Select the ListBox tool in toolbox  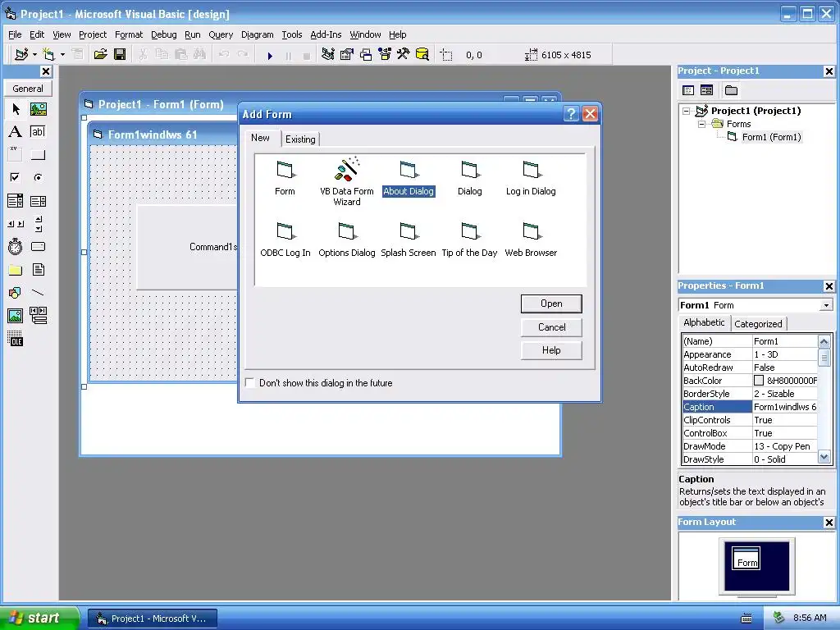click(x=38, y=201)
